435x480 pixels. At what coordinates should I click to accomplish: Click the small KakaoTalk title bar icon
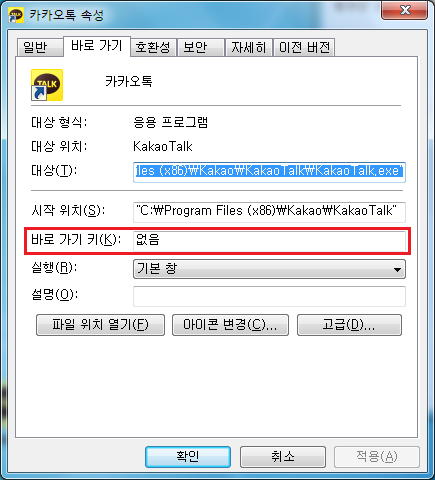coord(16,15)
